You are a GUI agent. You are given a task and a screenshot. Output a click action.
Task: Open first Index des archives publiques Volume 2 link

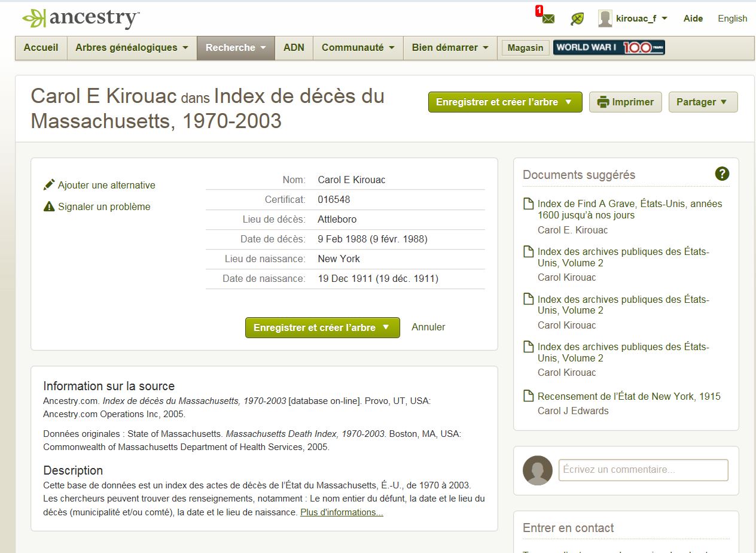click(623, 257)
